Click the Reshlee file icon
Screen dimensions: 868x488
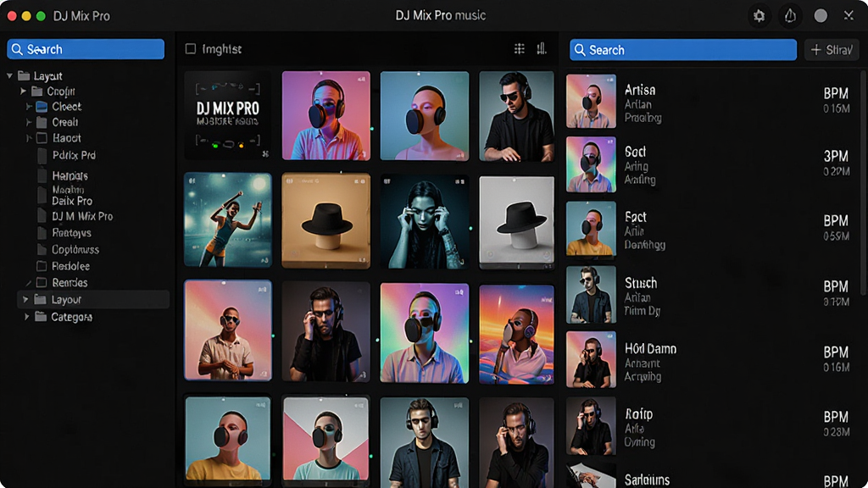[x=42, y=266]
